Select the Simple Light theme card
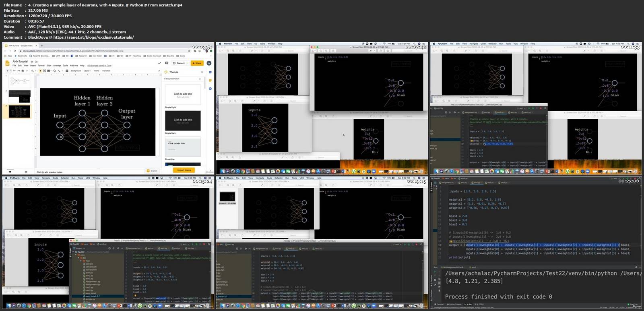644x311 pixels. click(x=183, y=94)
